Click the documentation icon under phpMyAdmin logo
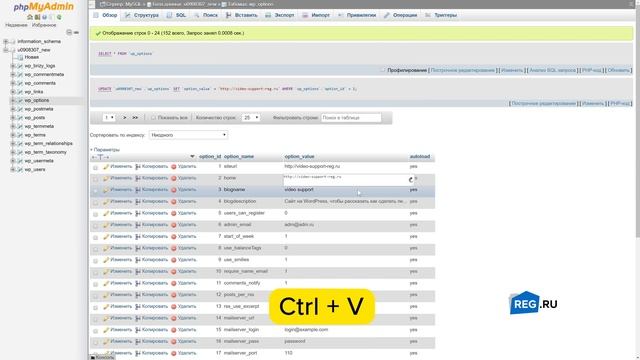 tap(44, 17)
